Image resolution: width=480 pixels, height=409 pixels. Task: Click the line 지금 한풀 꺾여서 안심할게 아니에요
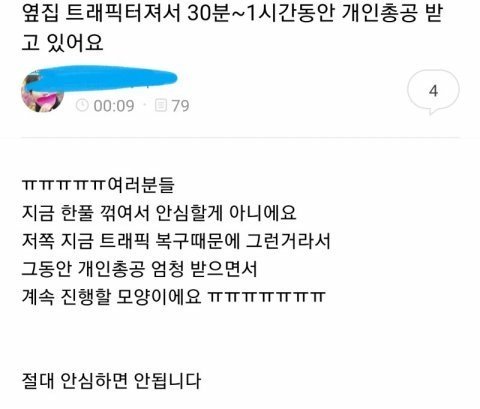pos(159,213)
